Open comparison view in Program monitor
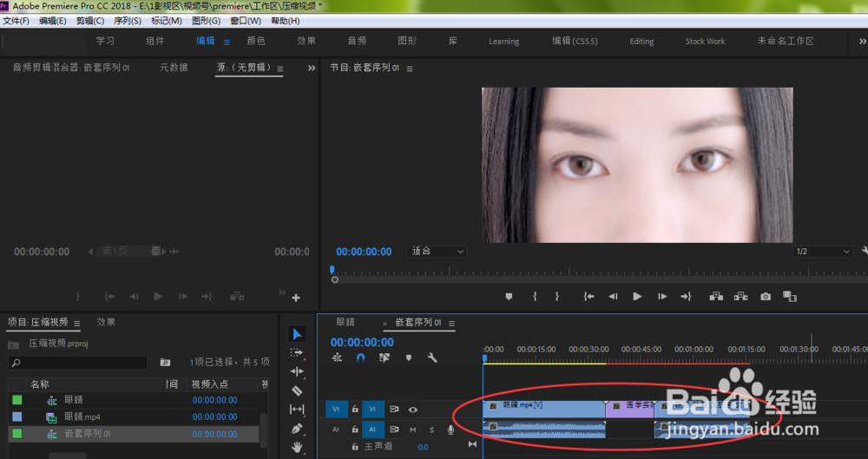This screenshot has height=459, width=868. point(790,297)
